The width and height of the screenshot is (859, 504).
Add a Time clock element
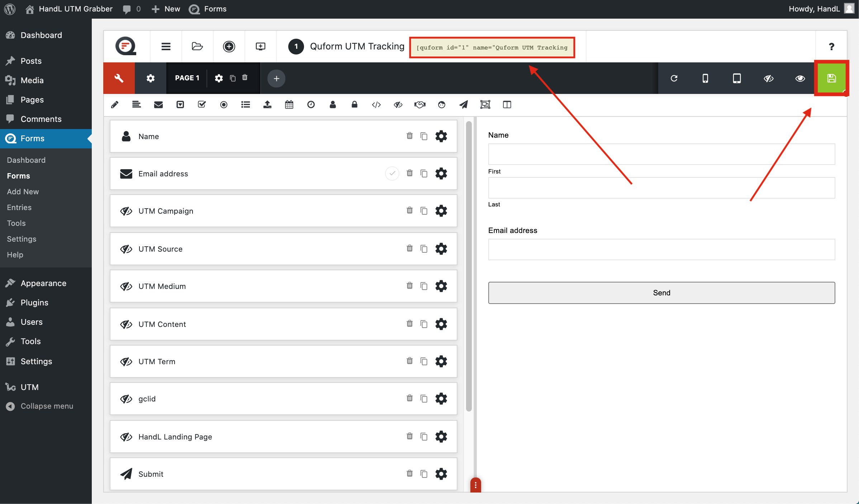point(311,105)
